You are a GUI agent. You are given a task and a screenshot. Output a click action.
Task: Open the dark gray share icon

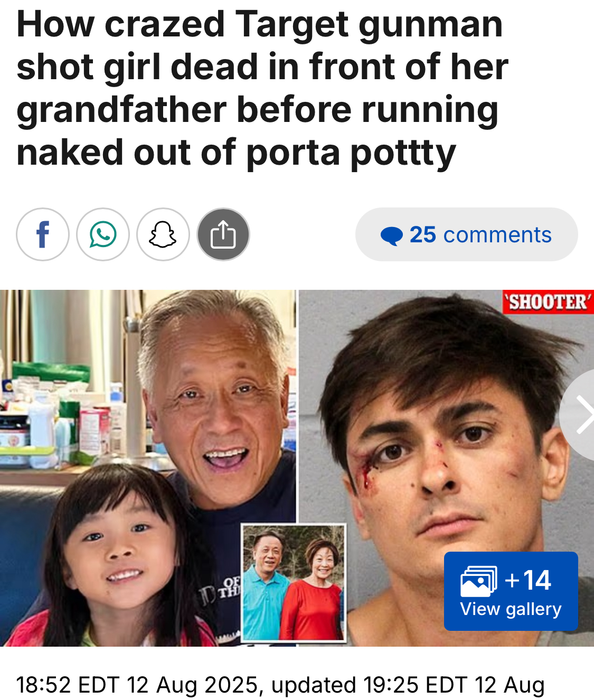coord(223,234)
